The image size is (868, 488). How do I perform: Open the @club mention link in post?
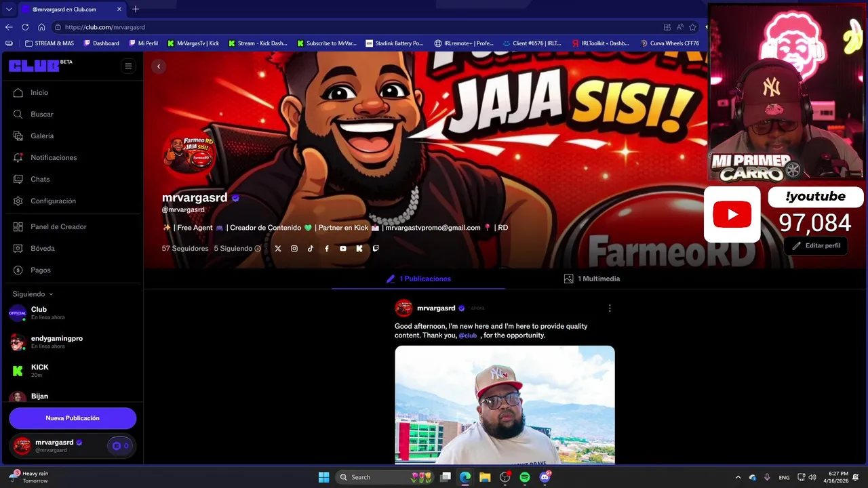[468, 335]
